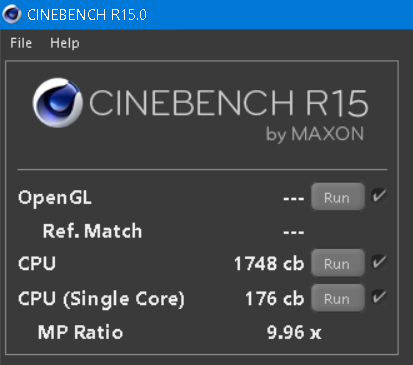413x365 pixels.
Task: Disable the CPU Single Core checkbox
Action: [379, 297]
